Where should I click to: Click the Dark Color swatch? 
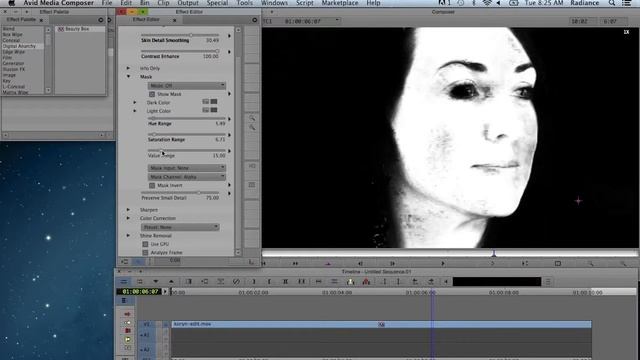pyautogui.click(x=214, y=102)
